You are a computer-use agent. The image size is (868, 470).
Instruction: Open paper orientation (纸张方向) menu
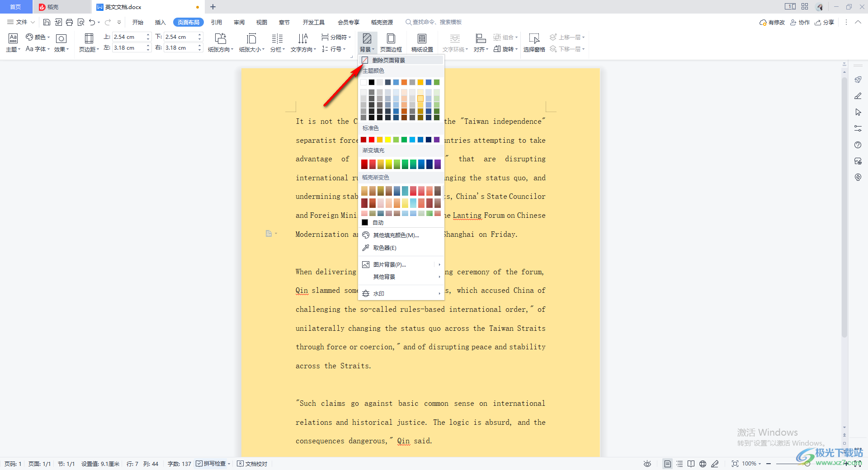221,42
